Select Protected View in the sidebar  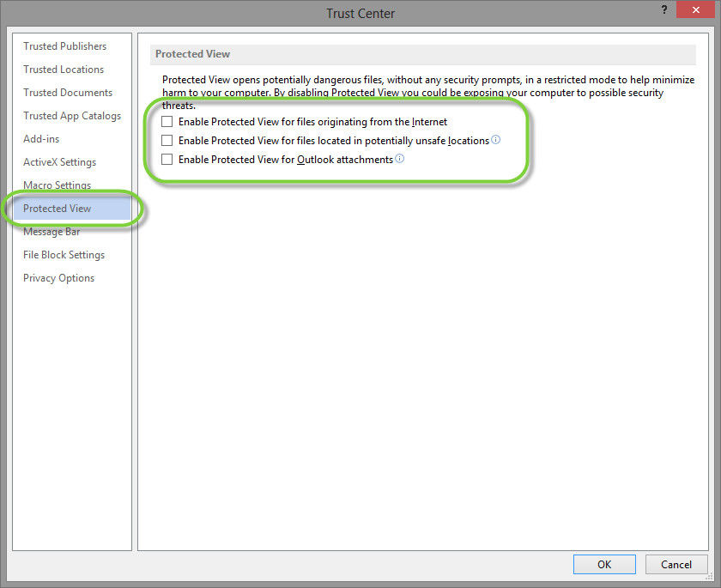coord(57,209)
